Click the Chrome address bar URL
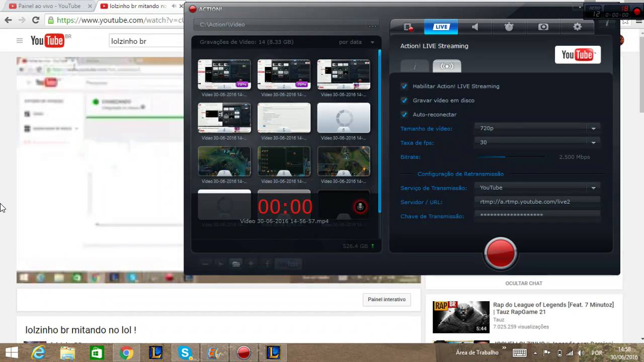This screenshot has width=644, height=362. [120, 20]
